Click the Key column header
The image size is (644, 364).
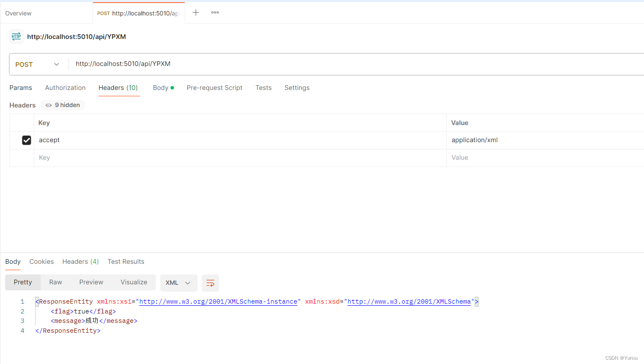click(x=44, y=123)
